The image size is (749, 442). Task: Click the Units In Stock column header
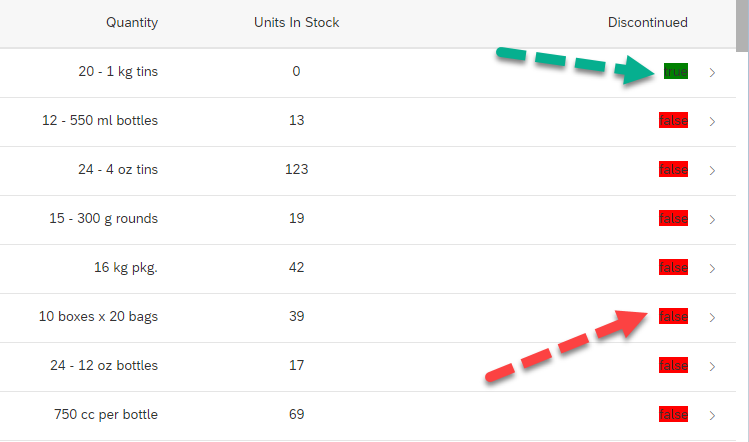(x=296, y=23)
